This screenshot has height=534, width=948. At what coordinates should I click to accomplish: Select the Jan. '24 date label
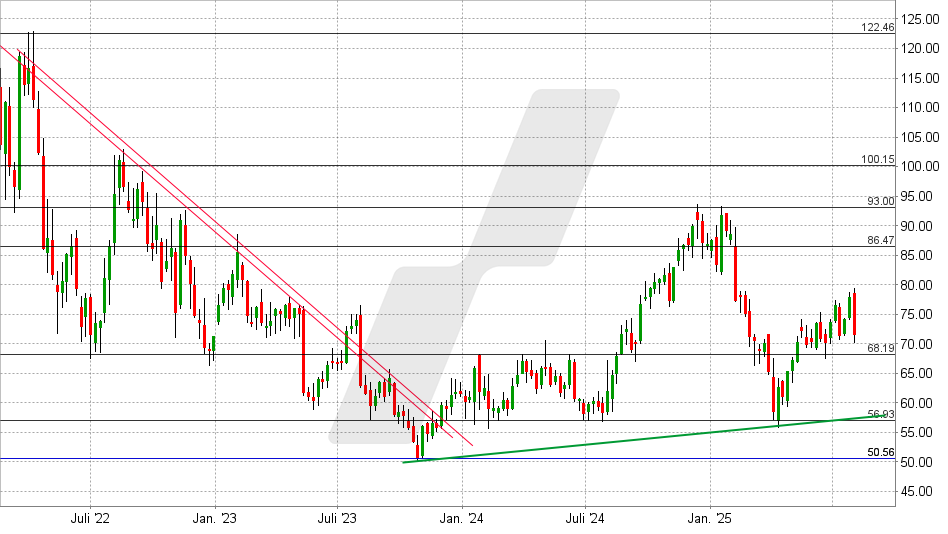click(x=461, y=519)
